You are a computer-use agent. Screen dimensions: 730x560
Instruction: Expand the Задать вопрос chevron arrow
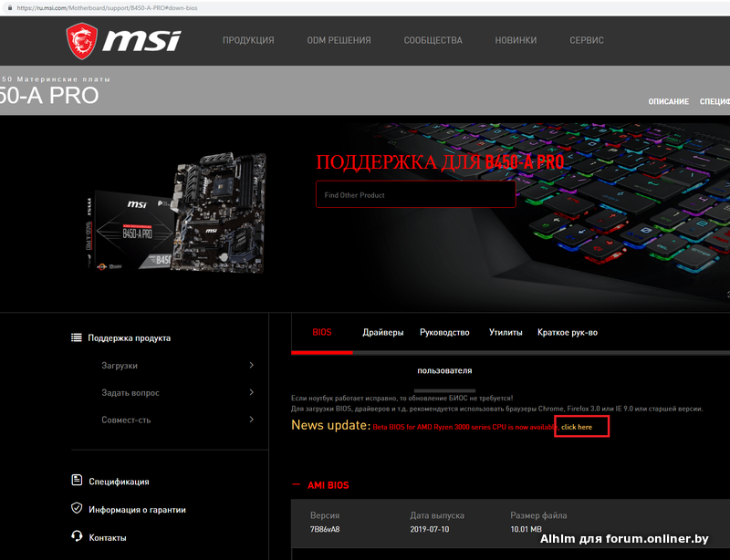tap(252, 392)
